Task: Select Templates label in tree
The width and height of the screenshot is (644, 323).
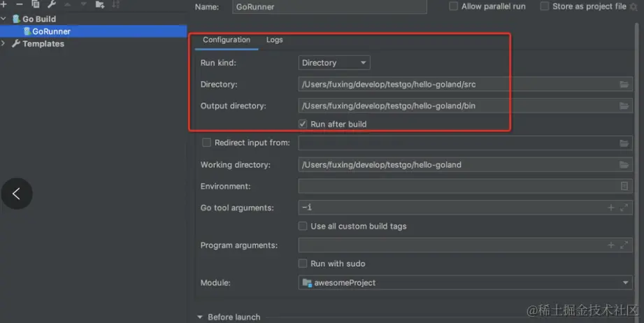Action: pyautogui.click(x=43, y=43)
